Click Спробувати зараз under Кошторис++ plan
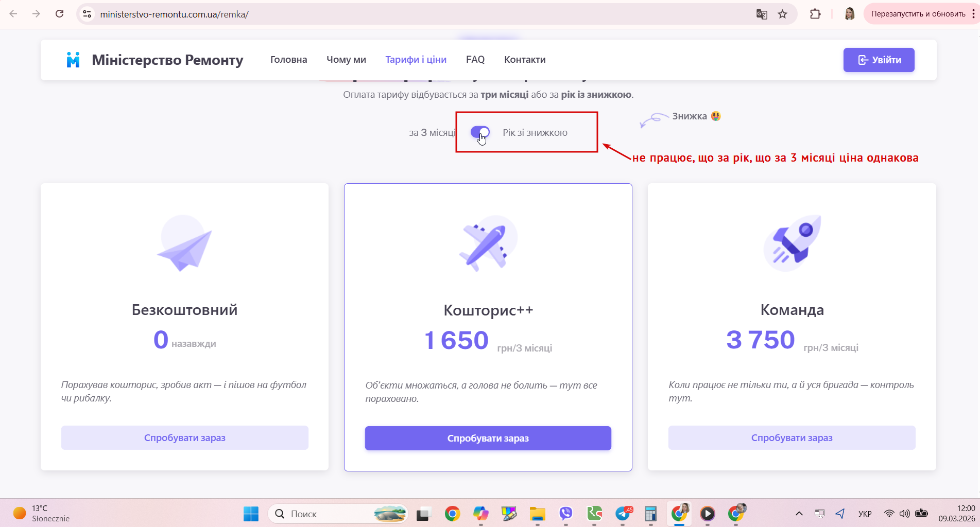This screenshot has height=527, width=980. pyautogui.click(x=488, y=438)
